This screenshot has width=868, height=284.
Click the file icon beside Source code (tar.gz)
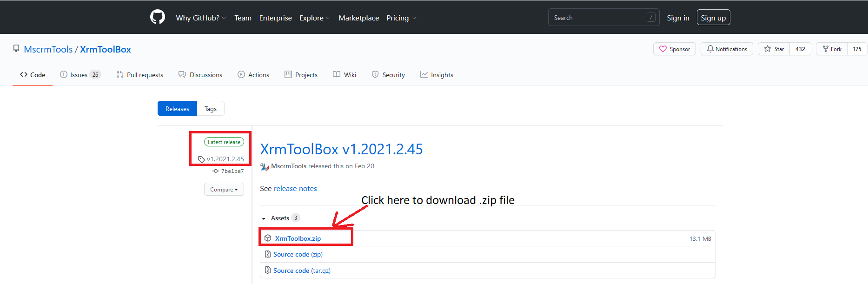click(267, 271)
